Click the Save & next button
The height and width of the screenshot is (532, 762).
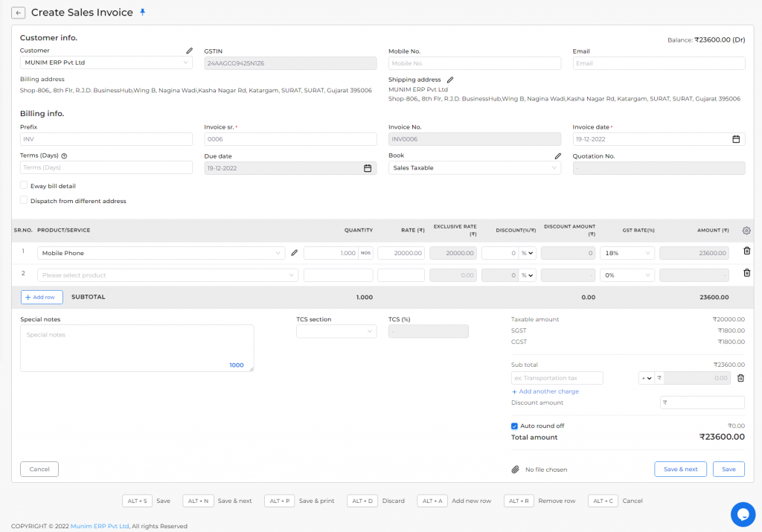click(680, 469)
